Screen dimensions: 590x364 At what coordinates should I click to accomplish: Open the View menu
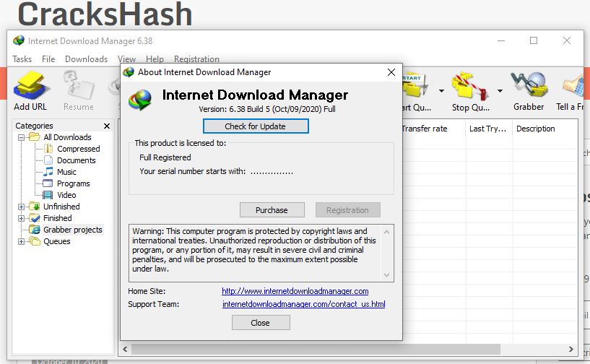tap(126, 59)
